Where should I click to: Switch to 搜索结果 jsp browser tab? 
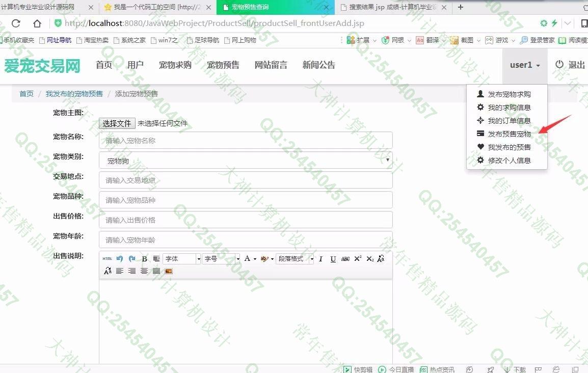pos(393,7)
